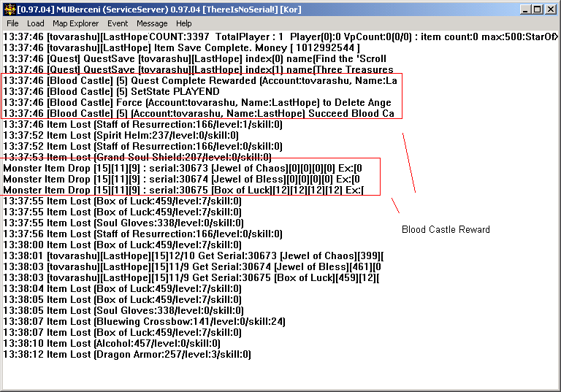
Task: Minimize the MUBerceni server window
Action: tap(524, 9)
